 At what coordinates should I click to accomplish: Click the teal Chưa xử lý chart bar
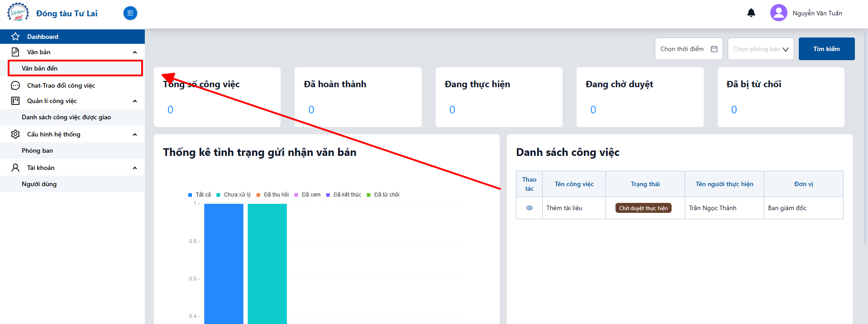click(x=267, y=264)
